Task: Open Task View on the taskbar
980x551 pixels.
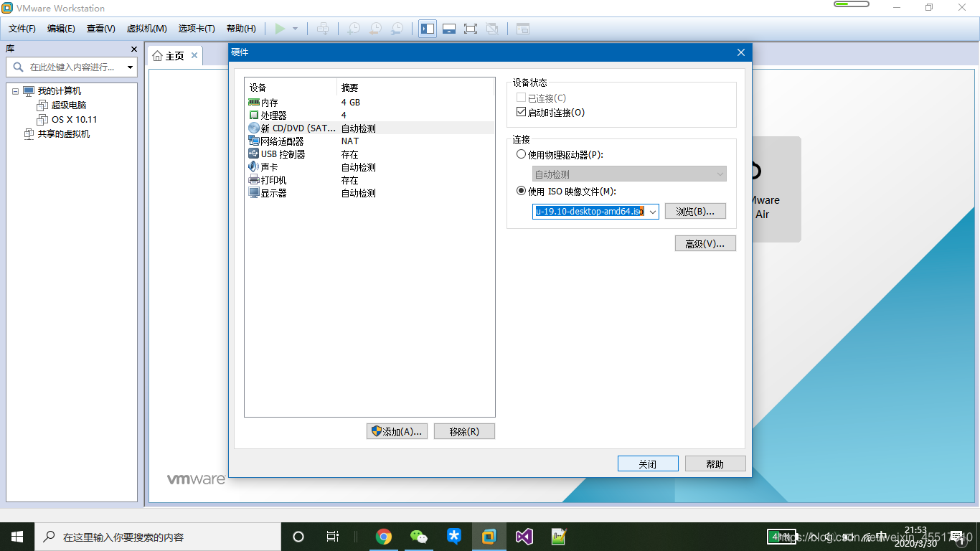Action: pos(332,537)
